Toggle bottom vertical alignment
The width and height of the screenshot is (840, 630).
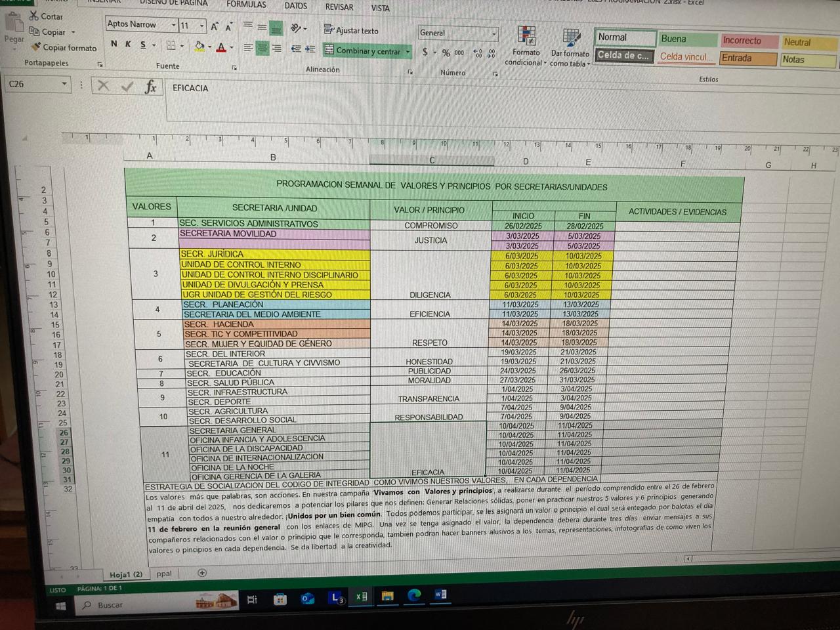pyautogui.click(x=276, y=28)
